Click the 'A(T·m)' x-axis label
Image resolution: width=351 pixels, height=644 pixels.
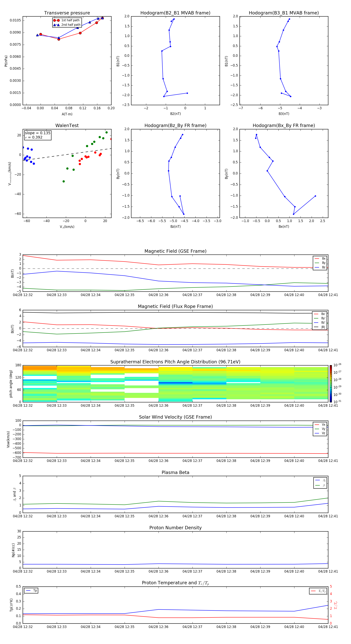tap(67, 114)
